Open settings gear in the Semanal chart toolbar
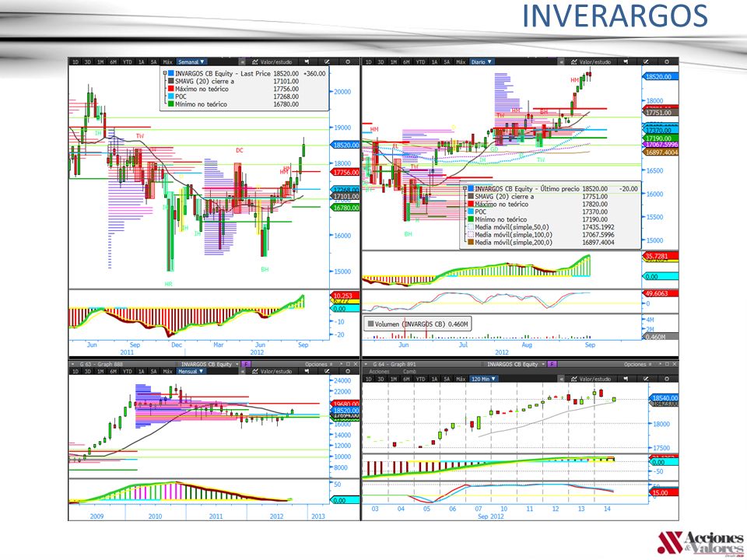The image size is (747, 560). tap(348, 62)
